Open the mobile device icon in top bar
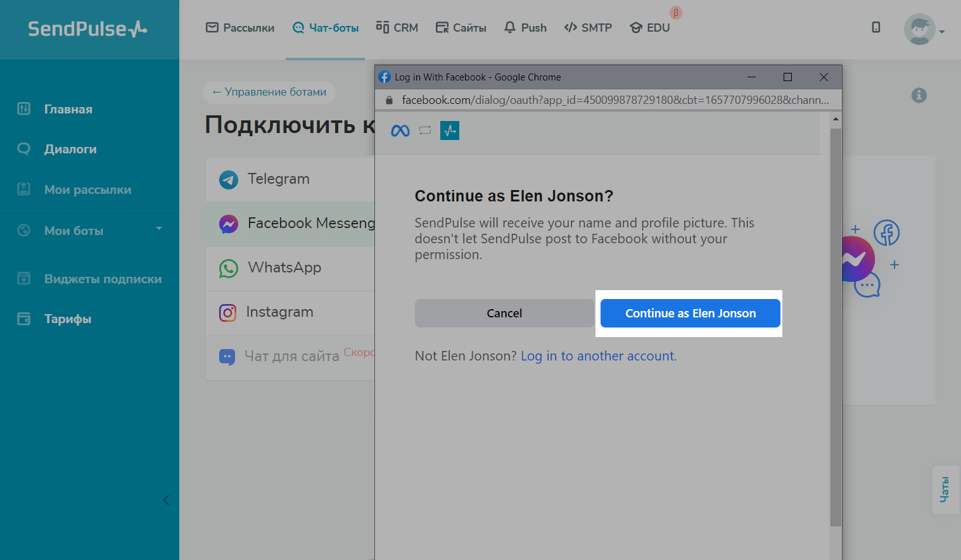The width and height of the screenshot is (961, 560). click(875, 27)
